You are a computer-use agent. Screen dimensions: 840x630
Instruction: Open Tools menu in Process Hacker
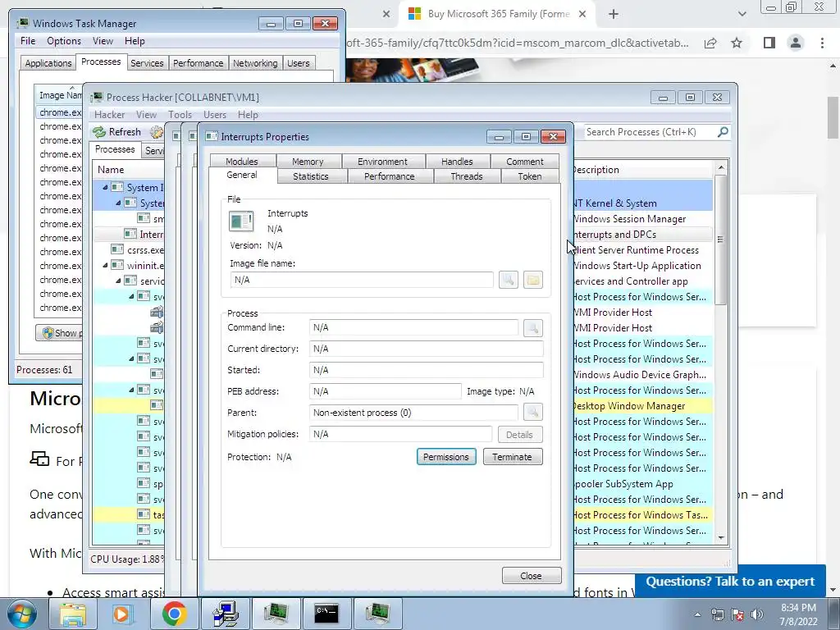pos(180,115)
